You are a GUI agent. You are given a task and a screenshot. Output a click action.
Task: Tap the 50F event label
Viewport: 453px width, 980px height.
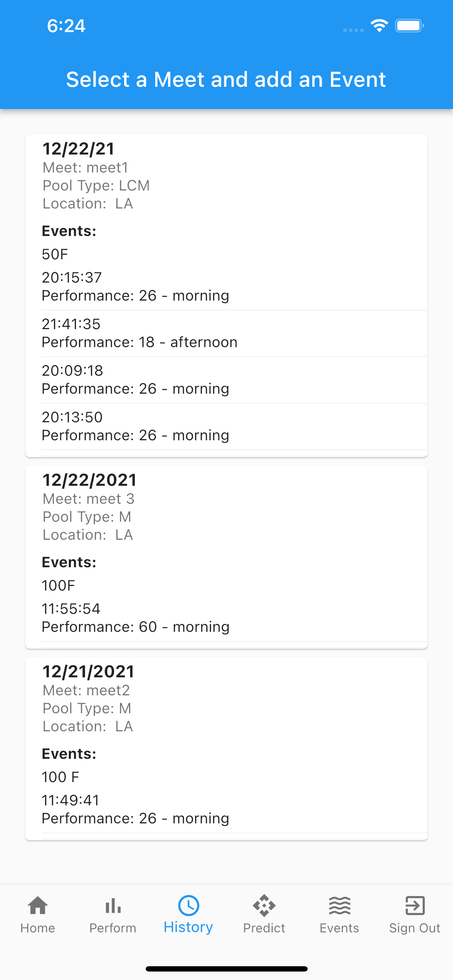[55, 254]
